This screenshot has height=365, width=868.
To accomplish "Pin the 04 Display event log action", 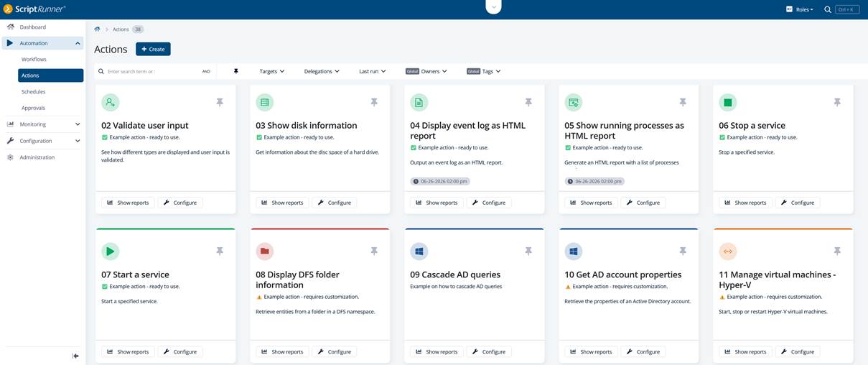I will pos(528,103).
